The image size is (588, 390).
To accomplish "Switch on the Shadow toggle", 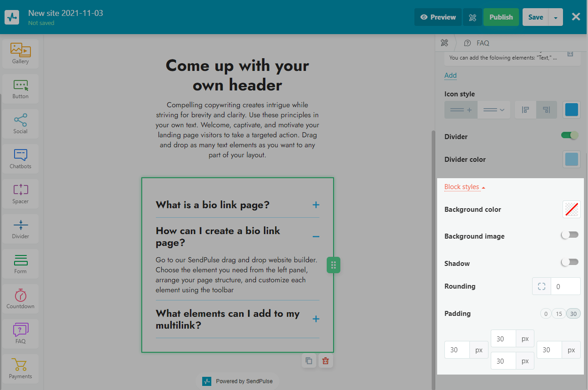I will [x=570, y=262].
